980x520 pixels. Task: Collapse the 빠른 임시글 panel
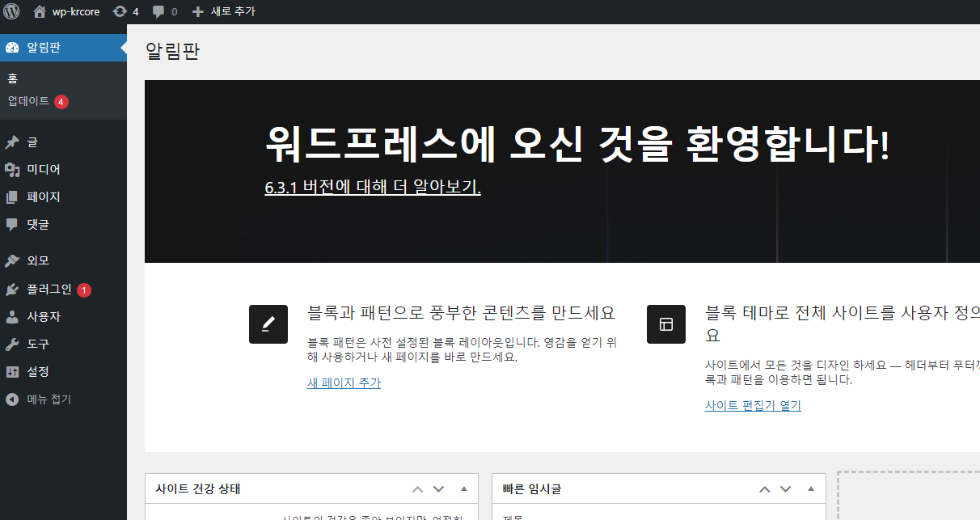(x=811, y=489)
